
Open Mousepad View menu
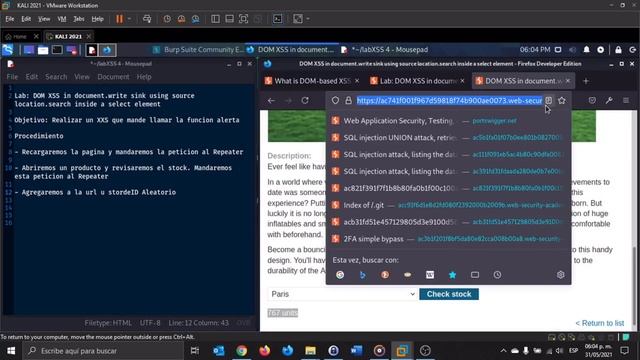pyautogui.click(x=82, y=77)
